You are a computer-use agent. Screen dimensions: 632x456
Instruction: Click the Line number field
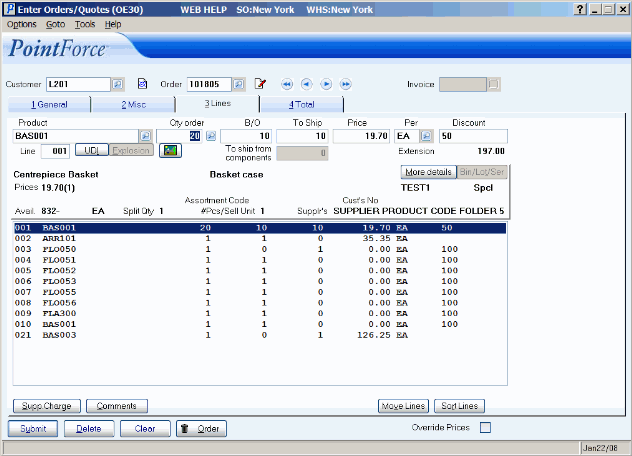coord(56,151)
